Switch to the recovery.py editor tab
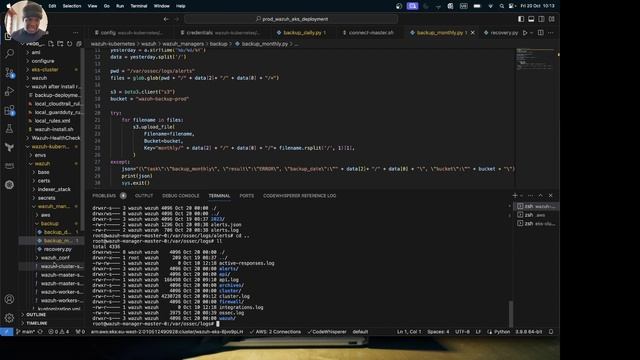640x360 pixels. pos(501,33)
